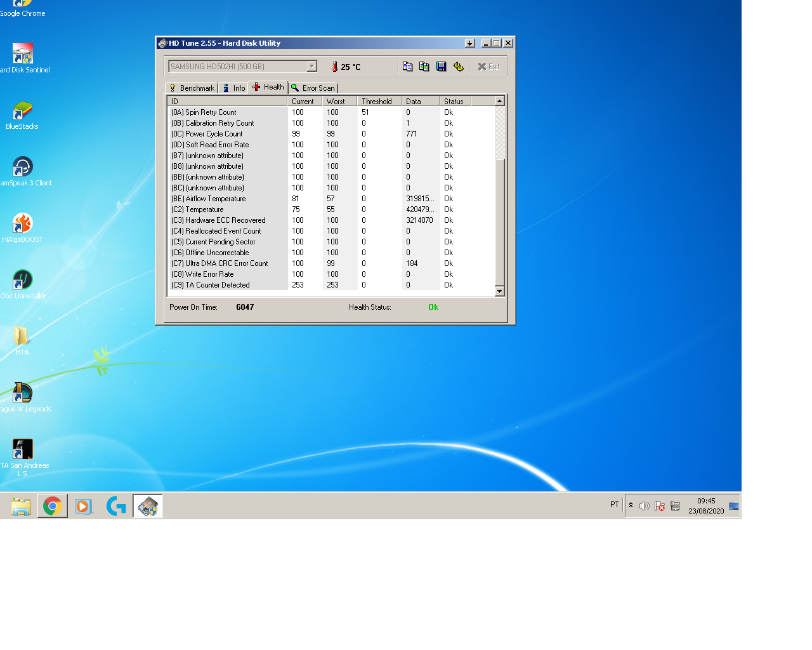Minimize the HD Tune window

[487, 43]
